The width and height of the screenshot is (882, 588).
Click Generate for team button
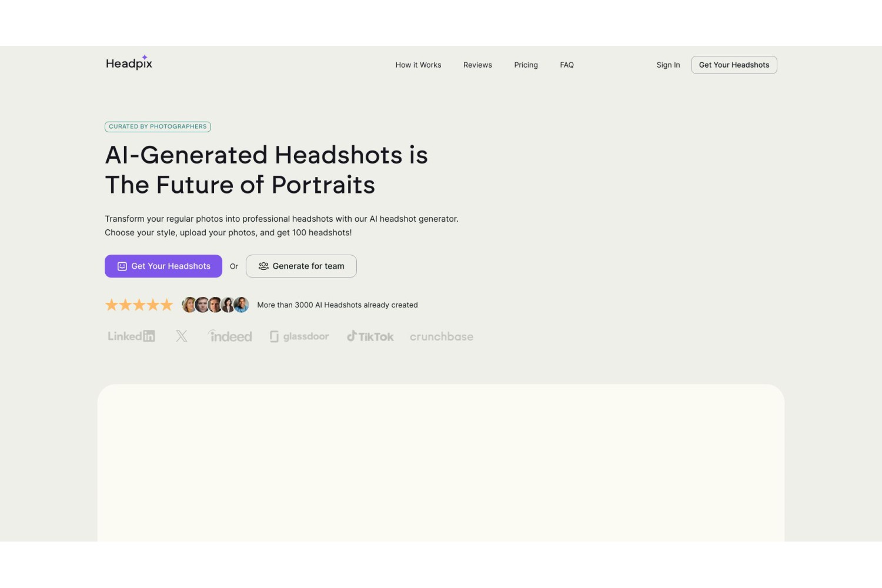[x=301, y=266]
